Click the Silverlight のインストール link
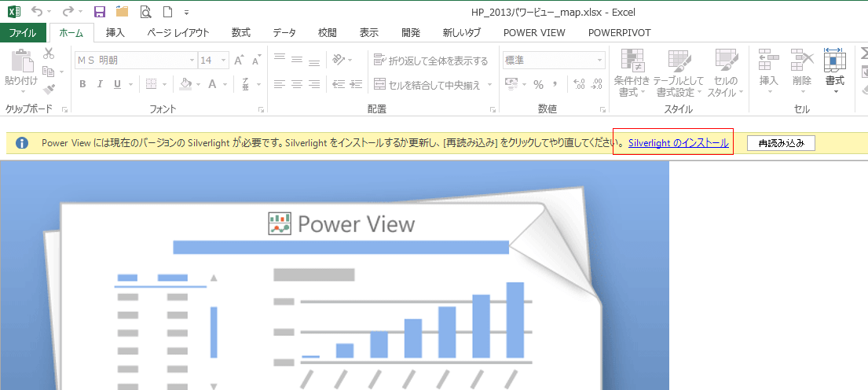This screenshot has width=868, height=390. pyautogui.click(x=678, y=143)
